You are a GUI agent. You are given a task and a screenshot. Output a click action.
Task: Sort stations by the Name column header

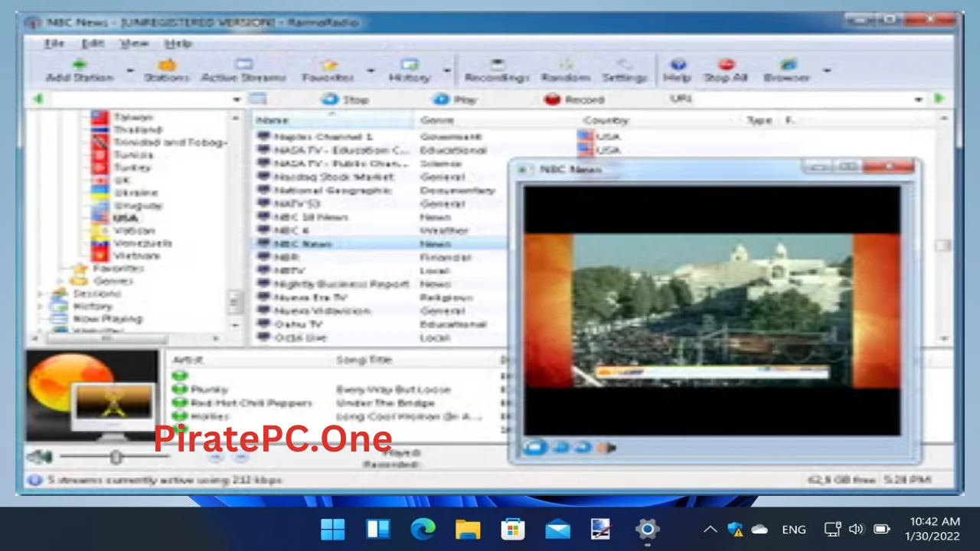tap(334, 120)
